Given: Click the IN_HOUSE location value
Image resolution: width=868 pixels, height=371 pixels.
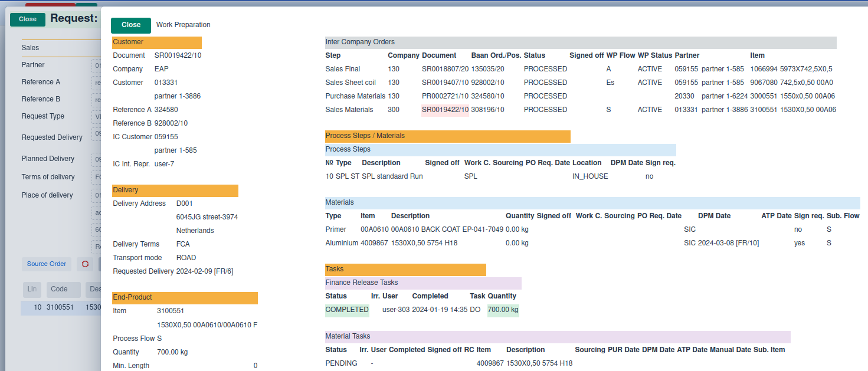Looking at the screenshot, I should 590,176.
